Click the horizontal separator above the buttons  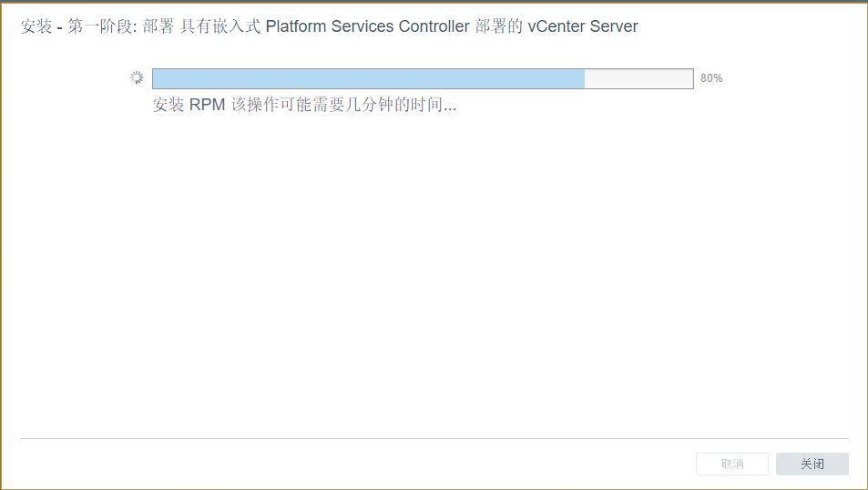pos(434,438)
